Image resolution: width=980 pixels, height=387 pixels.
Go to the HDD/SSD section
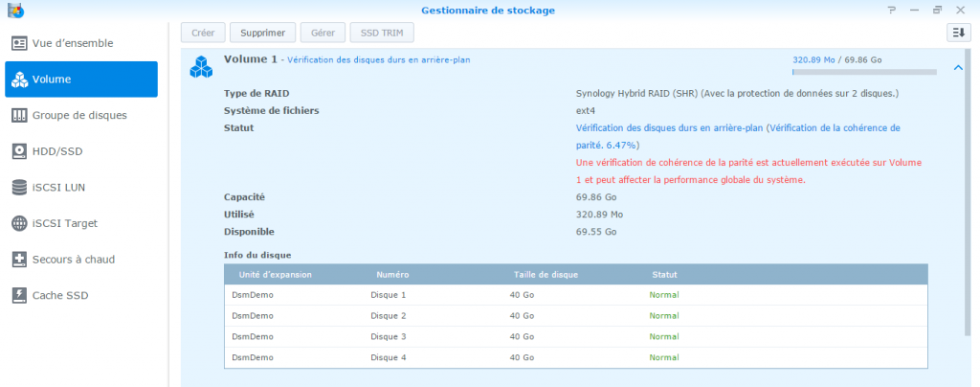81,151
